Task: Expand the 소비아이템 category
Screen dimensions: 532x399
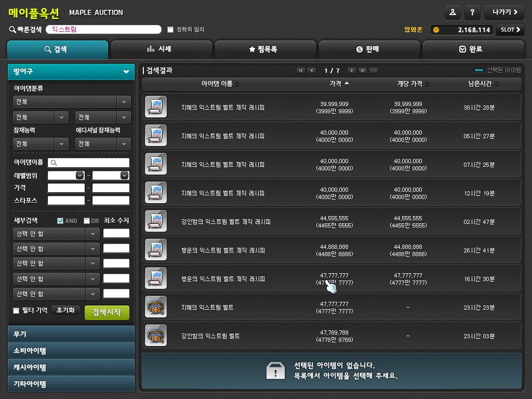Action: pyautogui.click(x=71, y=351)
